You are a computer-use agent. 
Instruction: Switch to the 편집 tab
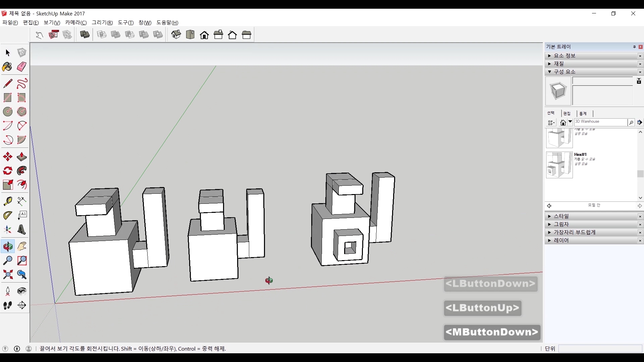point(567,114)
